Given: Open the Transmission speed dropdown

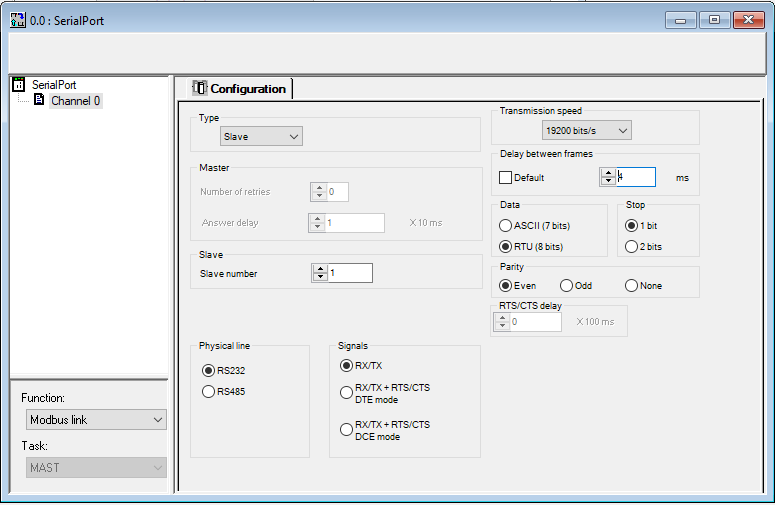Looking at the screenshot, I should 587,130.
